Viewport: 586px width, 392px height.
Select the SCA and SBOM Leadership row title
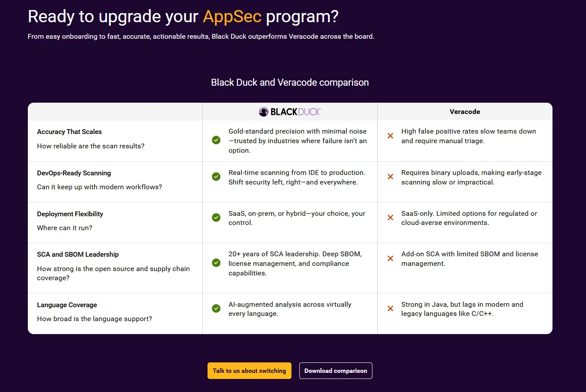click(x=78, y=255)
